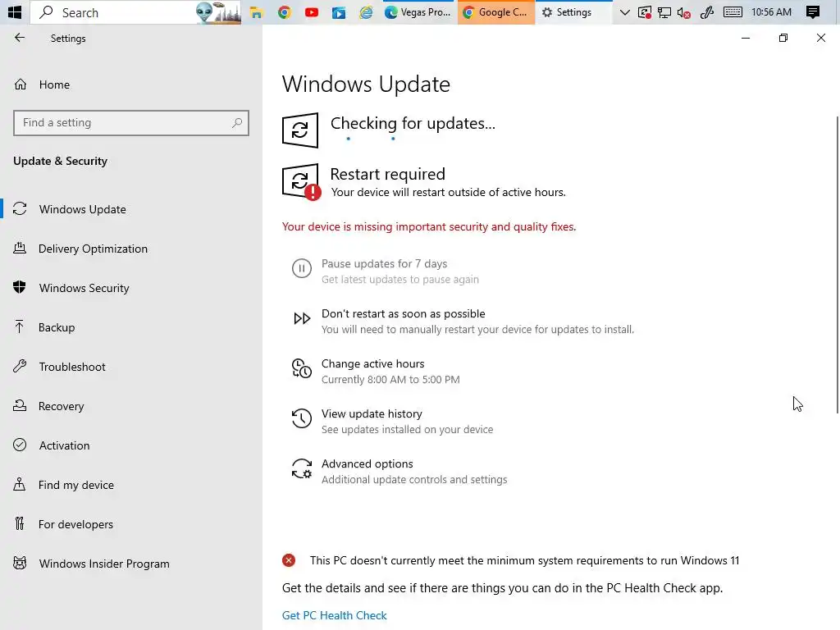Click the taskbar Search box
This screenshot has width=840, height=630.
(x=135, y=12)
